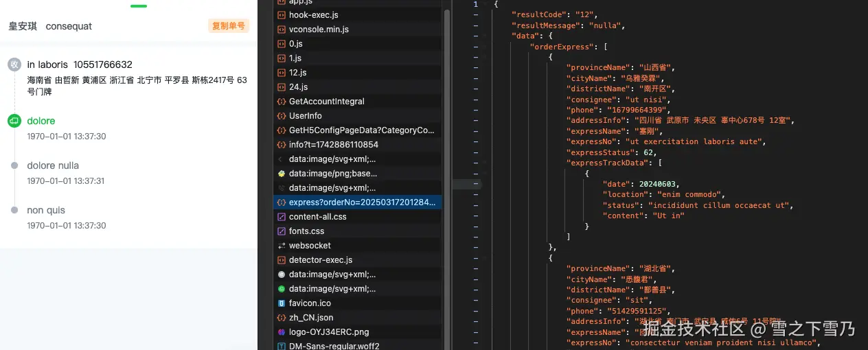Click the XHR icon beside GetAccountIntegral
The image size is (868, 350).
click(282, 101)
